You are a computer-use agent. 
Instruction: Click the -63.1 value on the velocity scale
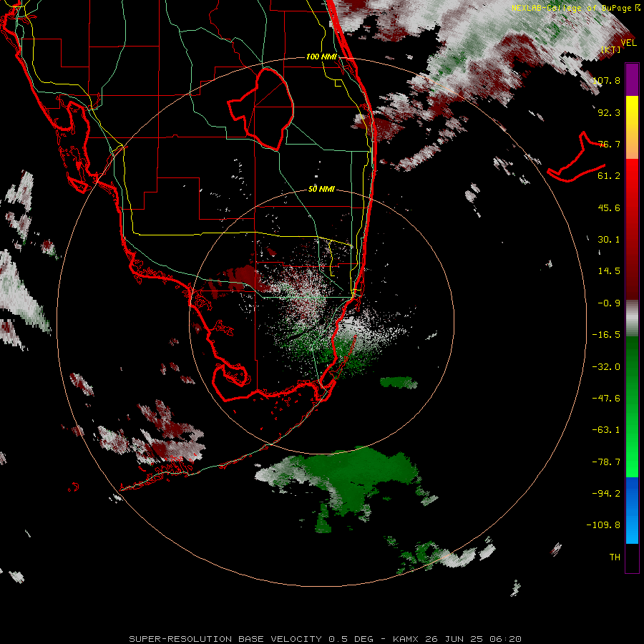(x=606, y=430)
